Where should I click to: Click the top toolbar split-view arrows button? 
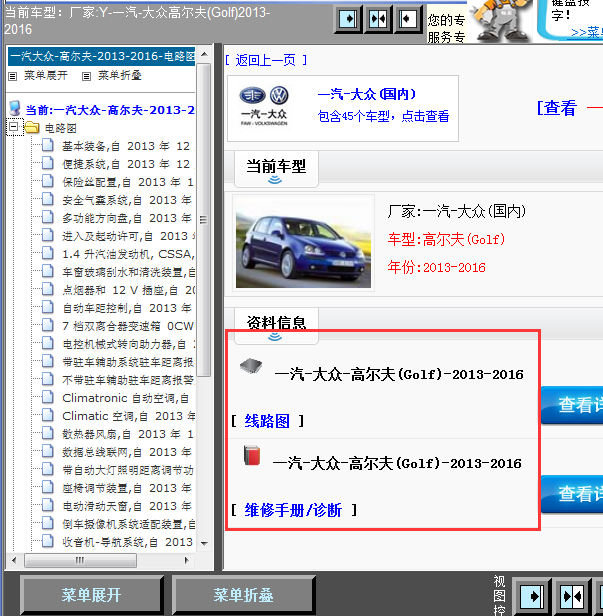coord(378,18)
